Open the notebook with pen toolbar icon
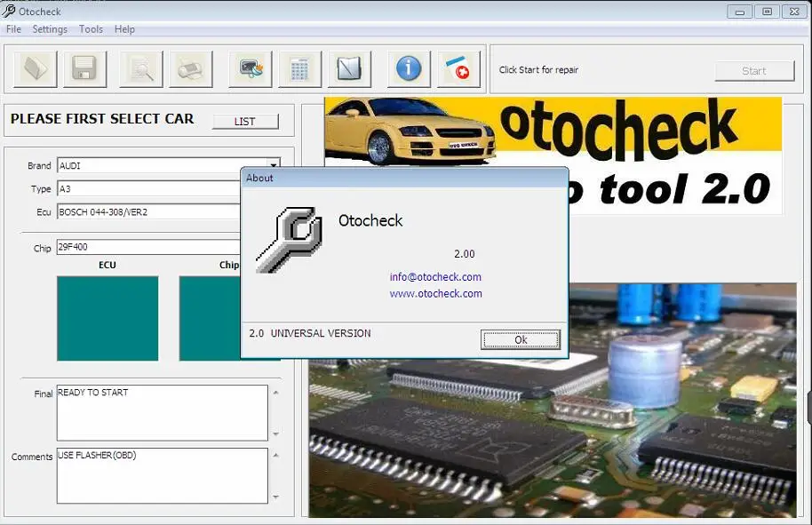The image size is (812, 525). pyautogui.click(x=349, y=69)
